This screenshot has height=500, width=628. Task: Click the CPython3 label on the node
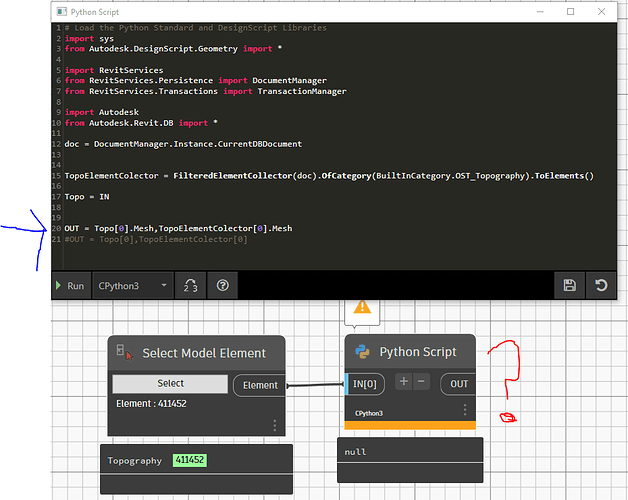coord(368,413)
